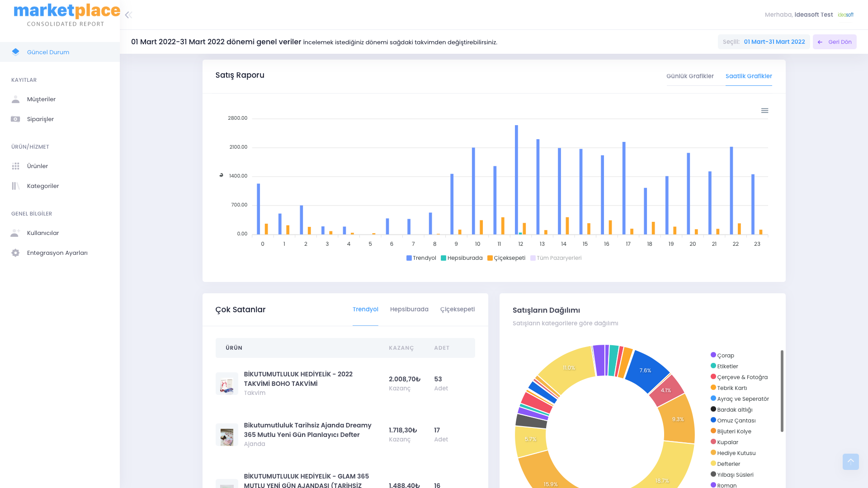Open the selected date range picker

[x=764, y=42]
